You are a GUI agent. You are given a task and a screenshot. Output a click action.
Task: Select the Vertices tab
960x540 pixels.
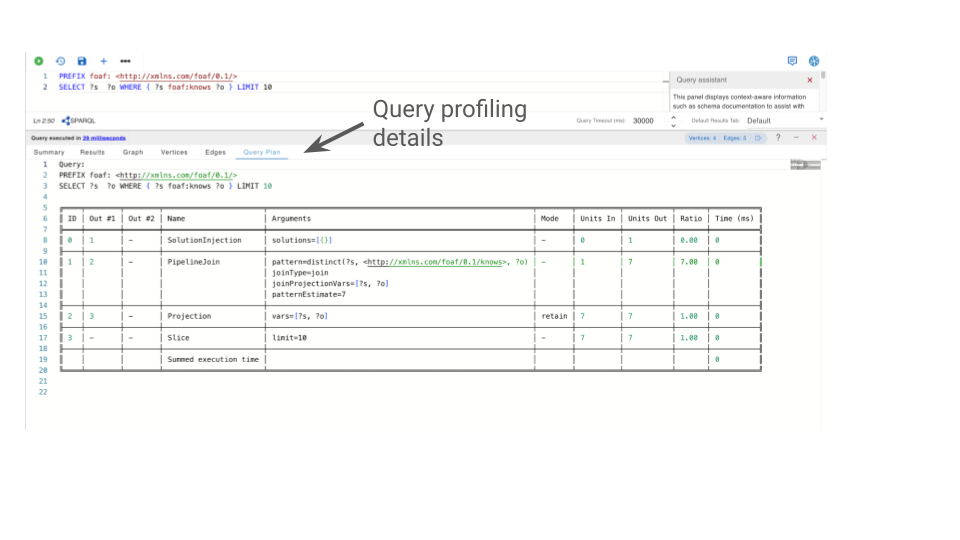(174, 152)
